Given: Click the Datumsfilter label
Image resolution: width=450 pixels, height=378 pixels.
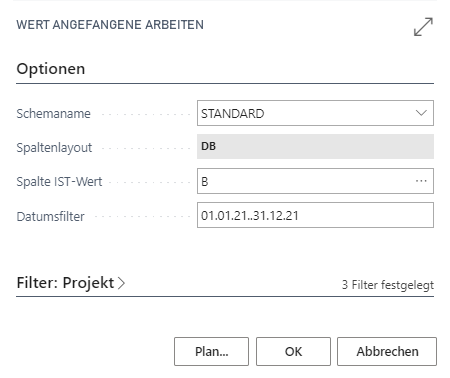Looking at the screenshot, I should click(x=50, y=217).
